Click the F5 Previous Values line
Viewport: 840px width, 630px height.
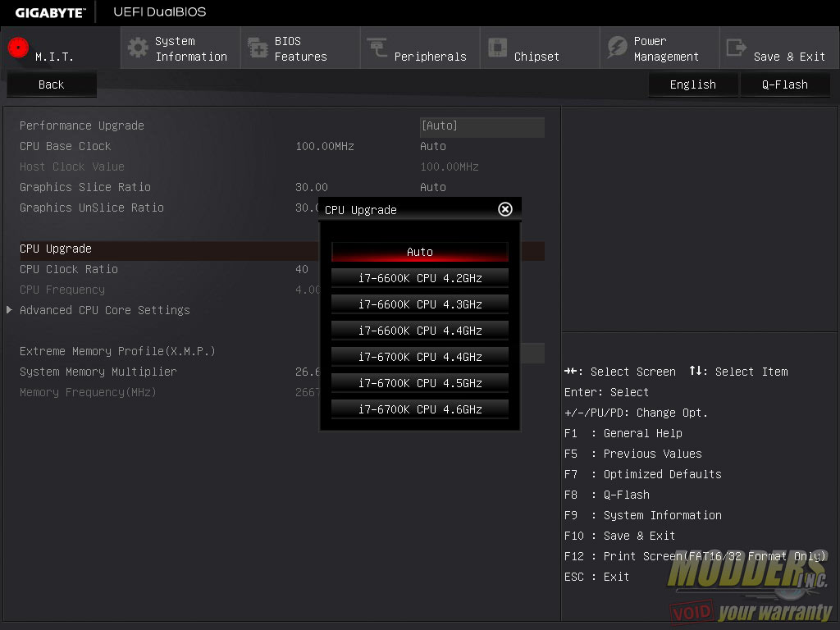click(x=632, y=454)
